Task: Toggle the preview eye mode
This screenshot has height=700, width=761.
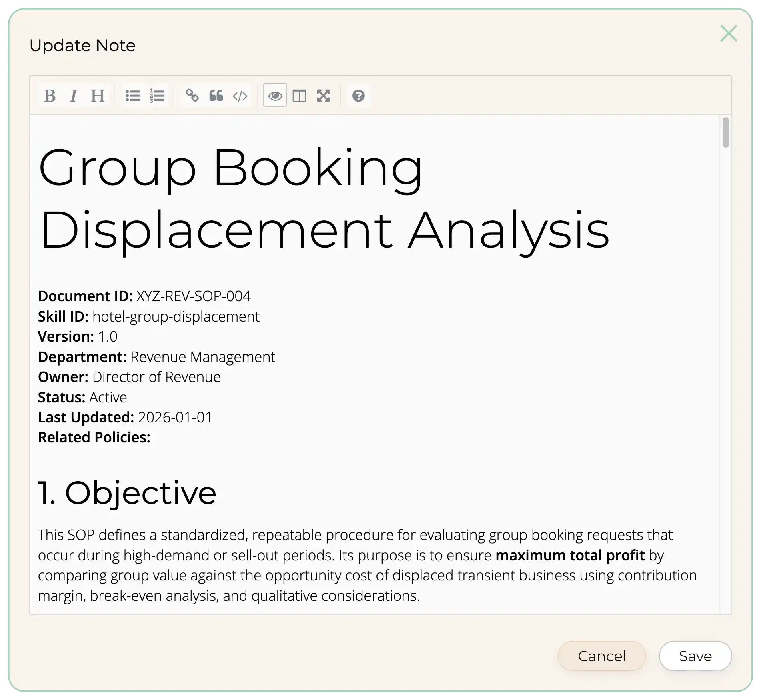Action: 275,96
